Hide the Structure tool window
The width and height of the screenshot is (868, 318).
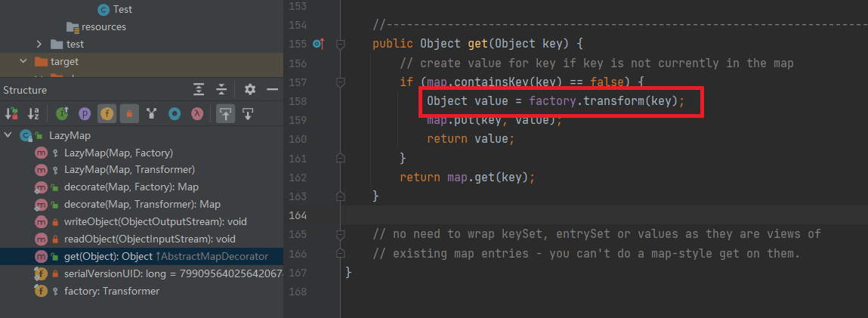click(272, 90)
